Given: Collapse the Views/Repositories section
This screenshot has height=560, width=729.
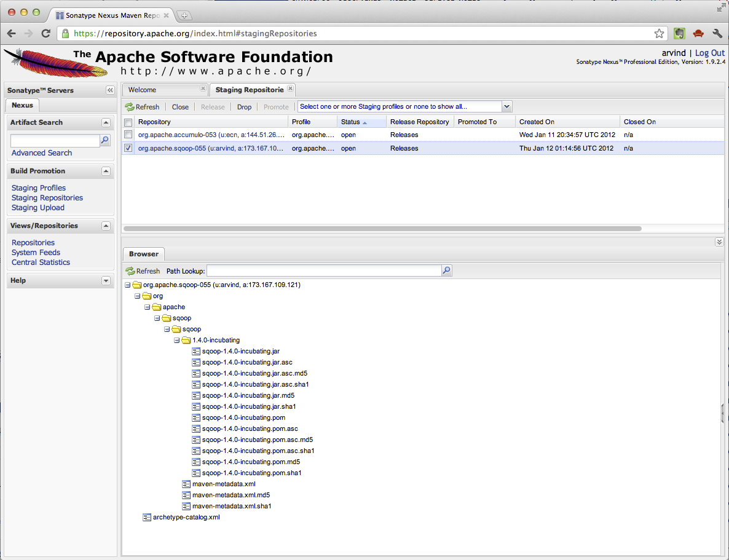Looking at the screenshot, I should tap(106, 226).
